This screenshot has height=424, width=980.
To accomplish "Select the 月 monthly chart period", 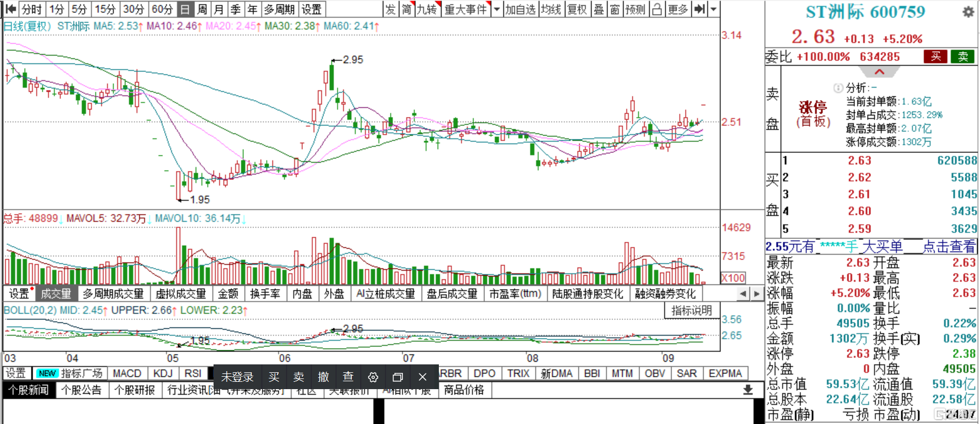I will pyautogui.click(x=219, y=9).
